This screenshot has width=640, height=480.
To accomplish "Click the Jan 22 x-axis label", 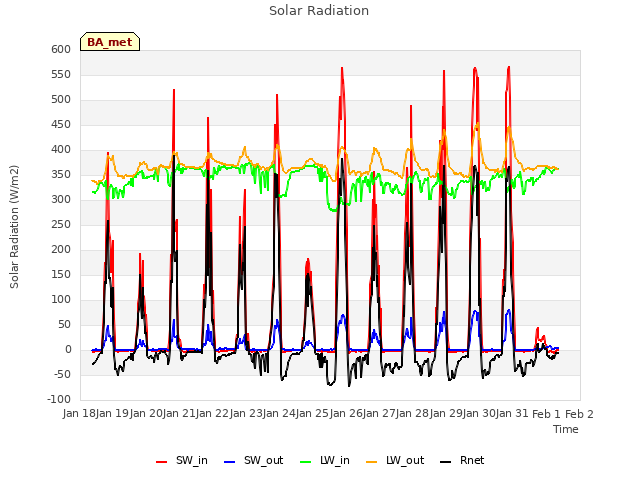I will pos(212,414).
